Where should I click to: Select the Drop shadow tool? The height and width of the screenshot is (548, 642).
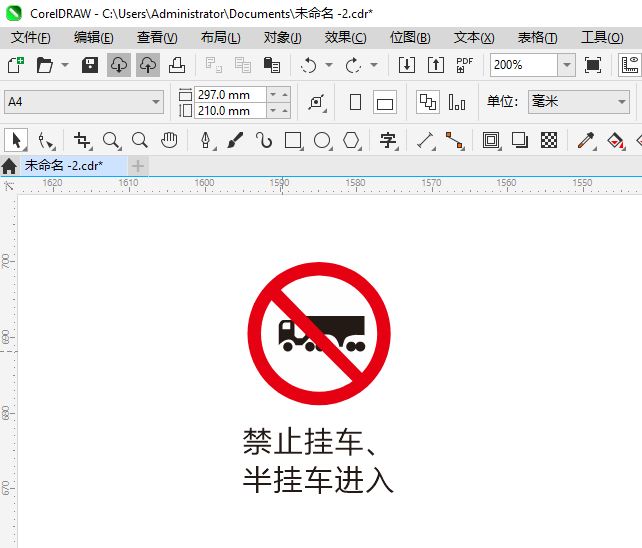point(520,140)
